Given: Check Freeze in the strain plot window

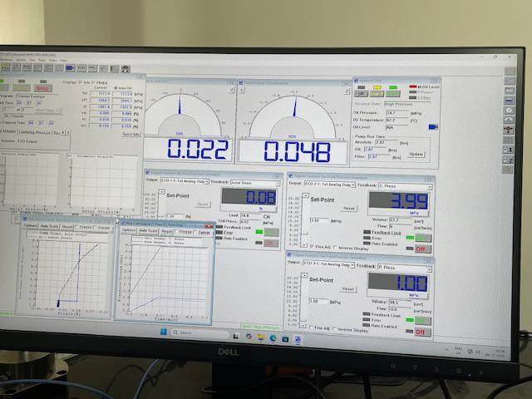Looking at the screenshot, I should click(78, 227).
